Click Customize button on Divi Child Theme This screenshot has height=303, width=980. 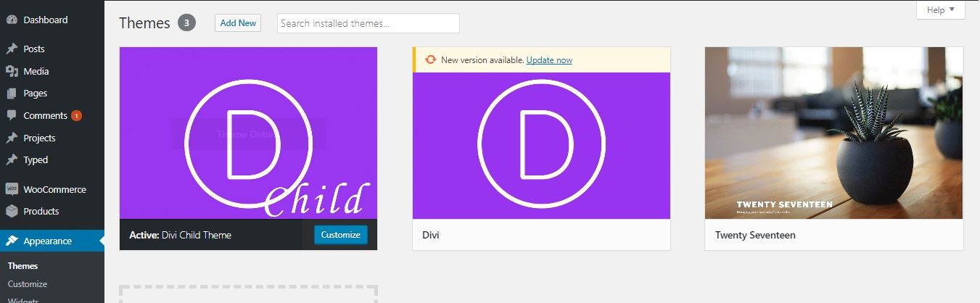pos(340,235)
